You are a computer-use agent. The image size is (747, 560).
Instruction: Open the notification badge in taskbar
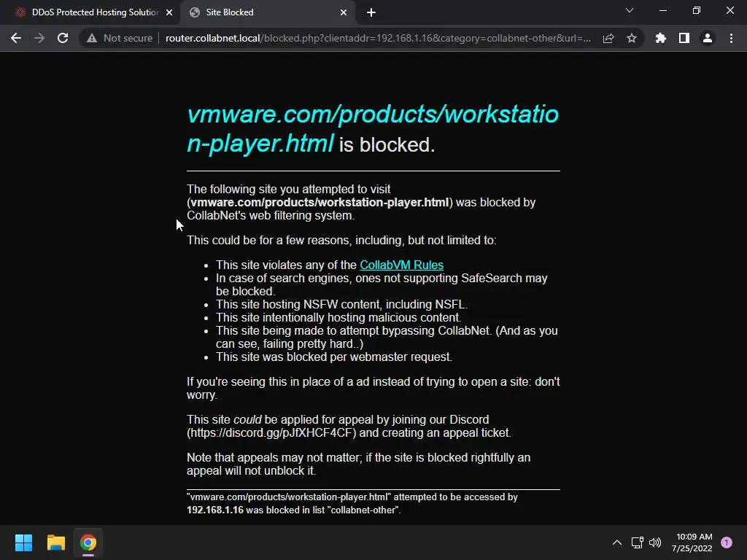(x=727, y=542)
